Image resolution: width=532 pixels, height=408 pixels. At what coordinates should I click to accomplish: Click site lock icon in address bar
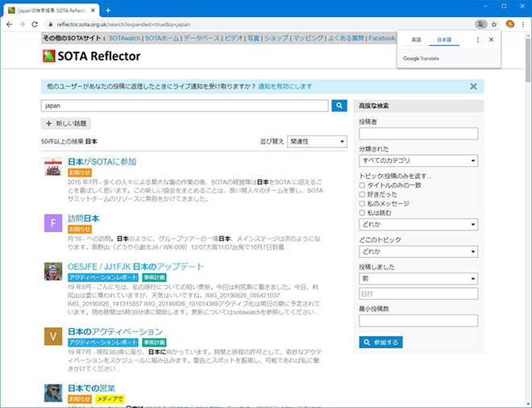51,24
